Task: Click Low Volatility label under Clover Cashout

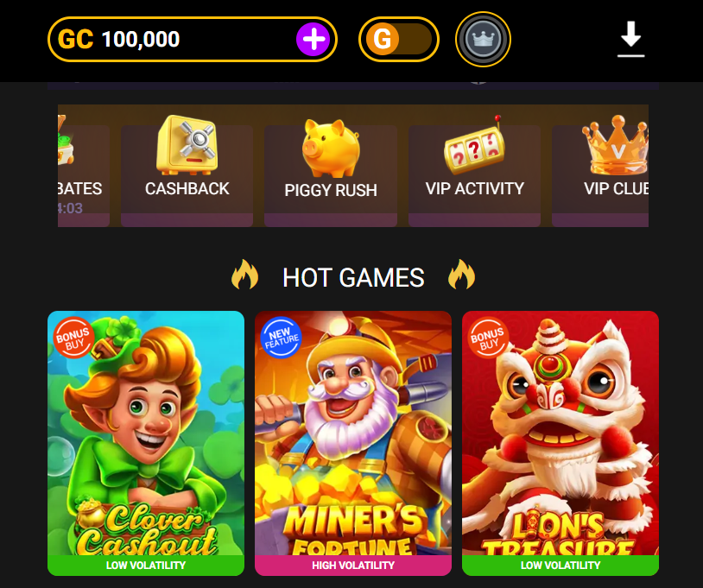Action: click(x=146, y=566)
